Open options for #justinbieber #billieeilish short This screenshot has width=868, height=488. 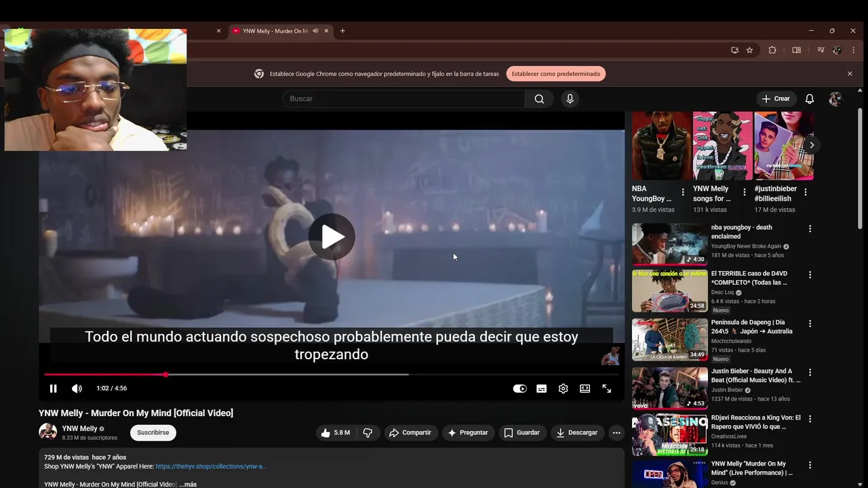pyautogui.click(x=806, y=192)
